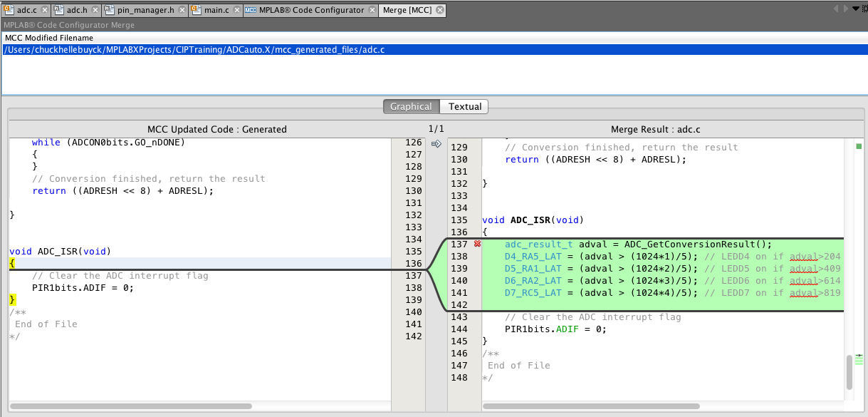Click the replace-all arrow icon in diff gutter
Image resolution: width=868 pixels, height=417 pixels.
pos(436,143)
